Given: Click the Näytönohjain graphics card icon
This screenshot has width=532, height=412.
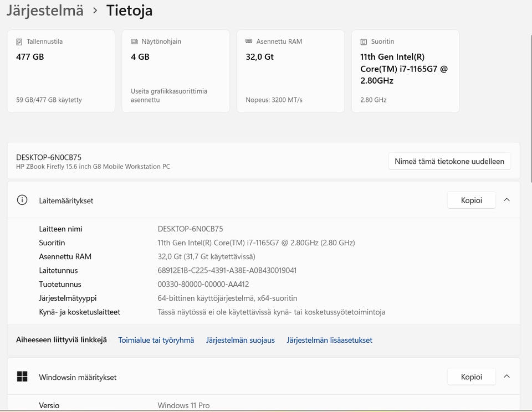Looking at the screenshot, I should [x=134, y=42].
